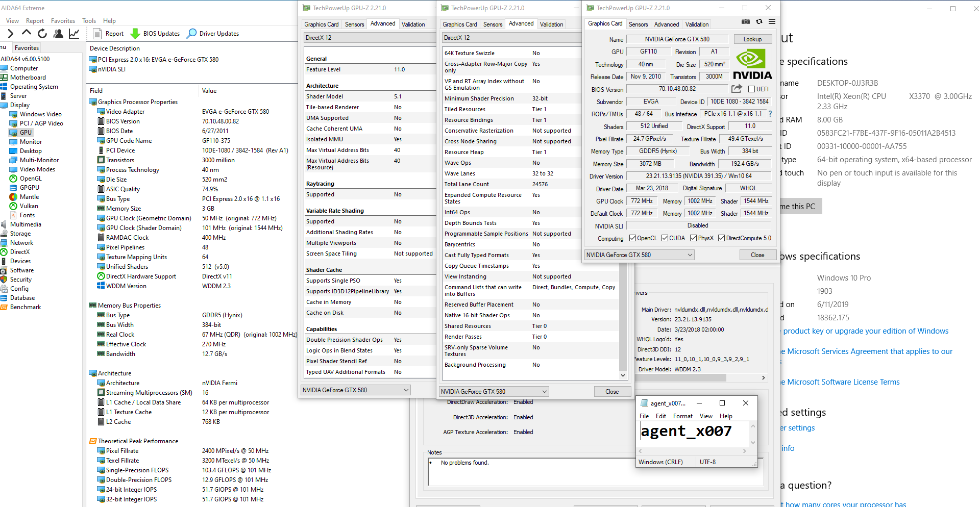Image resolution: width=980 pixels, height=507 pixels.
Task: Click GPU-Z refresh icon beside camera
Action: click(x=759, y=22)
